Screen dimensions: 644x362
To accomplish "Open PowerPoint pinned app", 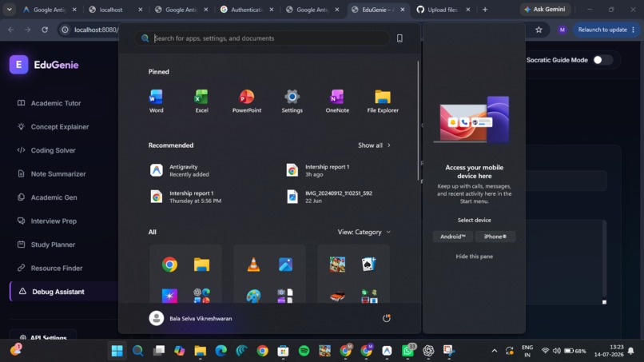I will tap(246, 101).
